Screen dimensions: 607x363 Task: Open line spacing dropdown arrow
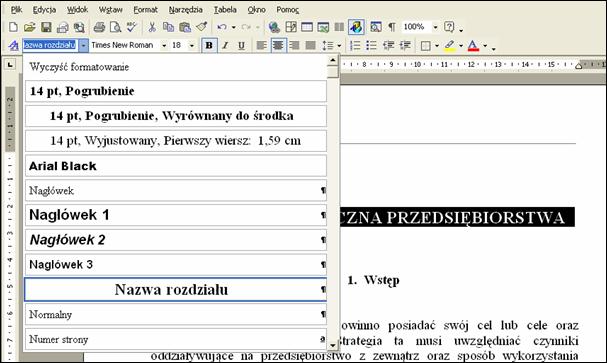point(339,46)
